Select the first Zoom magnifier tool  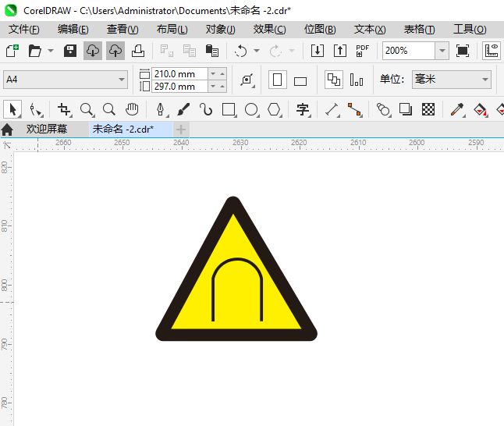pos(87,109)
